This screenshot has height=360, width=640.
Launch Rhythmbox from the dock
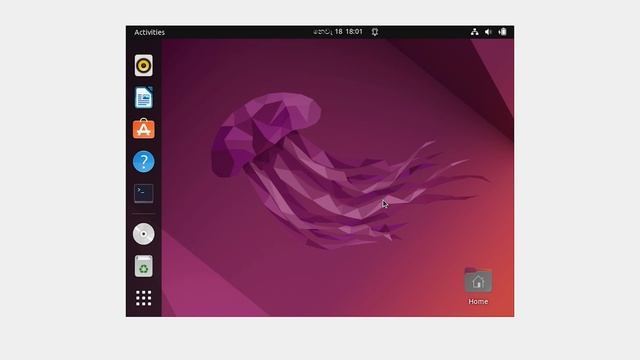[144, 65]
